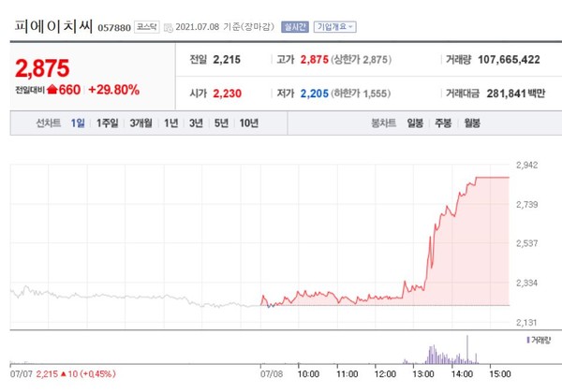Select the 월봉 monthly candle chart

471,123
